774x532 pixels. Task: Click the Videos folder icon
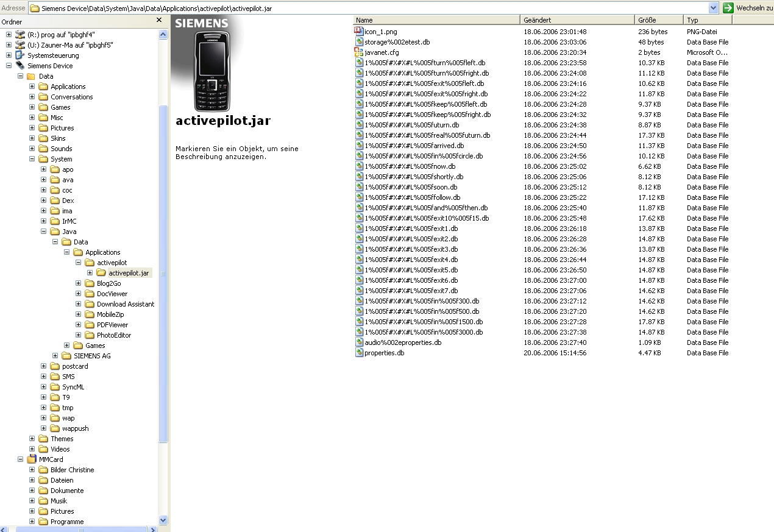(x=43, y=449)
